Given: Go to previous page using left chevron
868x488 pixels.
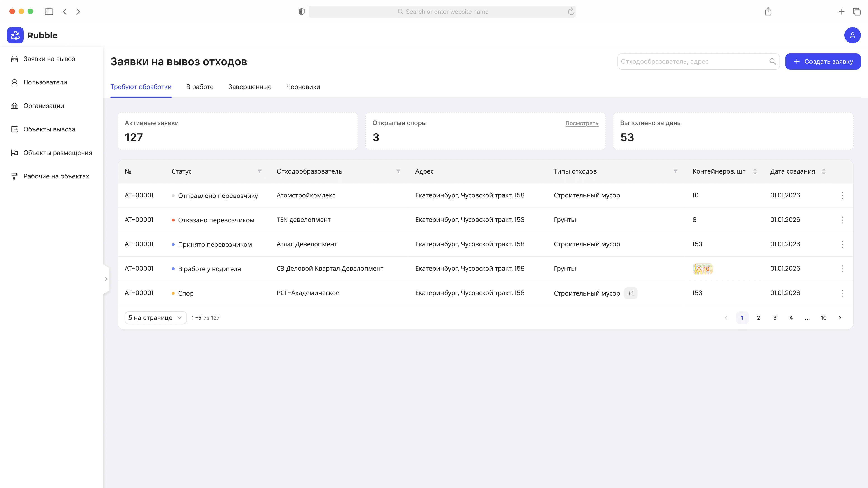Looking at the screenshot, I should click(726, 318).
